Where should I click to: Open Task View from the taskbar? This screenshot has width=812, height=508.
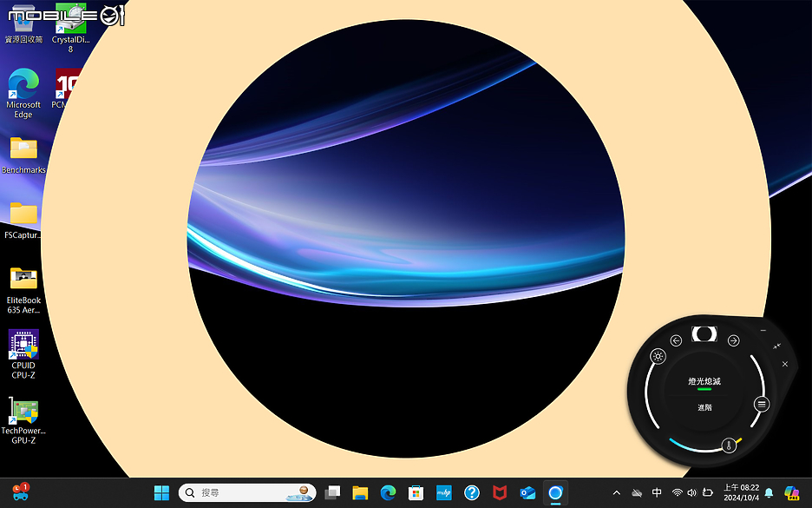coord(332,492)
